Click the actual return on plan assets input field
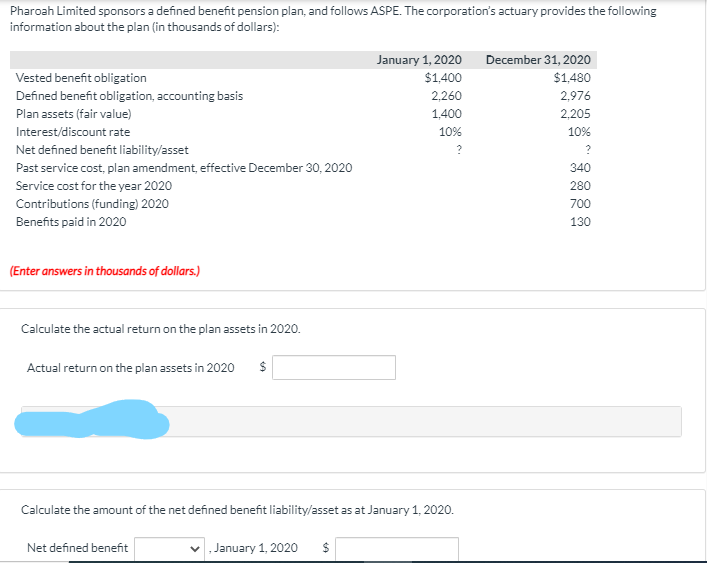Screen dimensions: 707x563 click(334, 367)
